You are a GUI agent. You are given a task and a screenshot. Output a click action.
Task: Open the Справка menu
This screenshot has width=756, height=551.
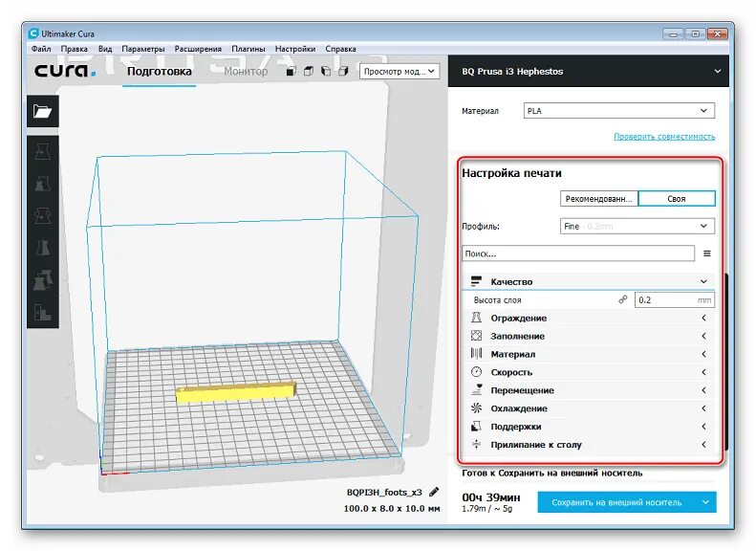click(x=340, y=49)
